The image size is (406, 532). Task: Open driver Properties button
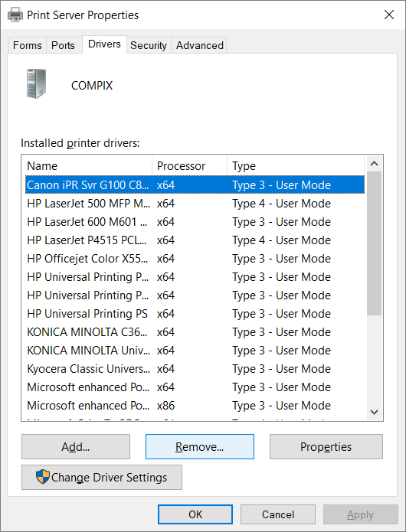tap(326, 446)
